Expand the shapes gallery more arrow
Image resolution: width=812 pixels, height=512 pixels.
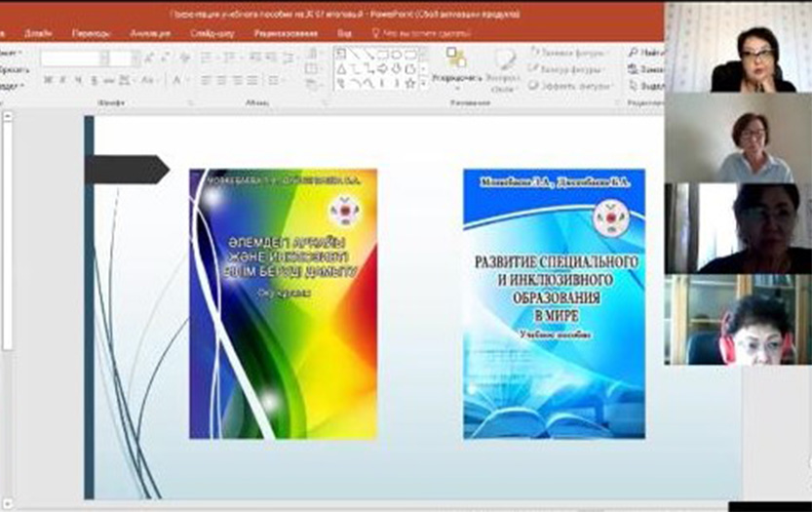pyautogui.click(x=424, y=85)
